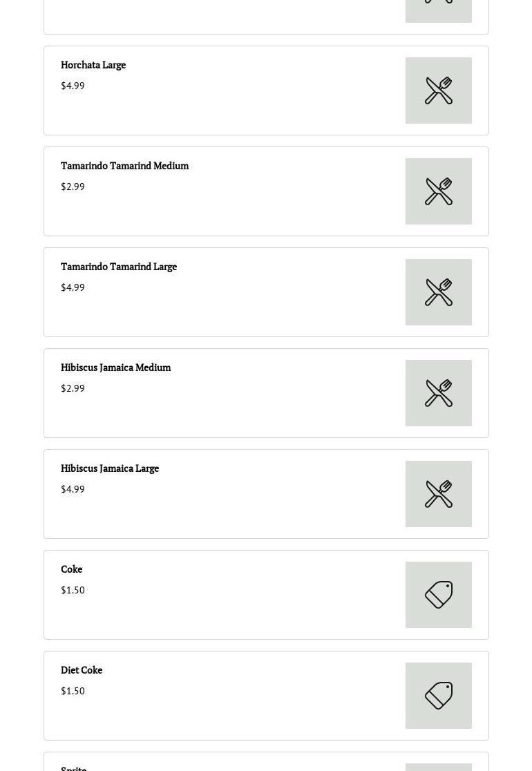Click the $2.99 price under Hibiscus Medium

click(x=73, y=388)
